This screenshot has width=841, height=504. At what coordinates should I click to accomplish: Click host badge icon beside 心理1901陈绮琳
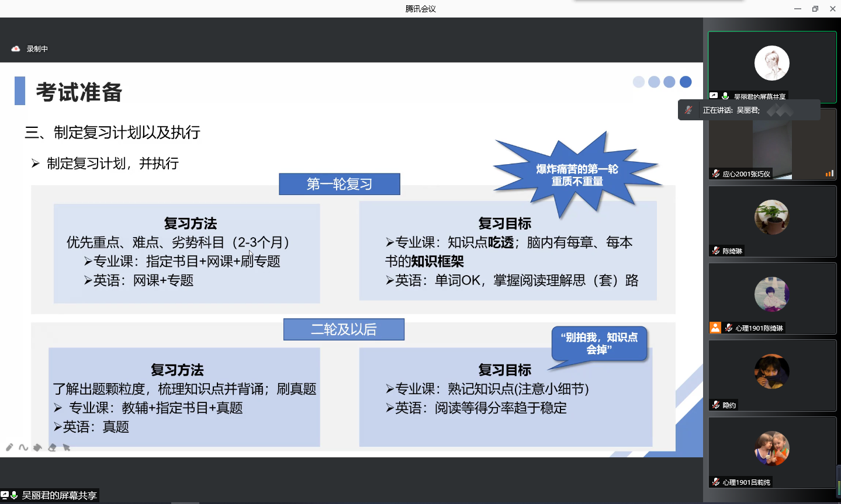tap(715, 328)
